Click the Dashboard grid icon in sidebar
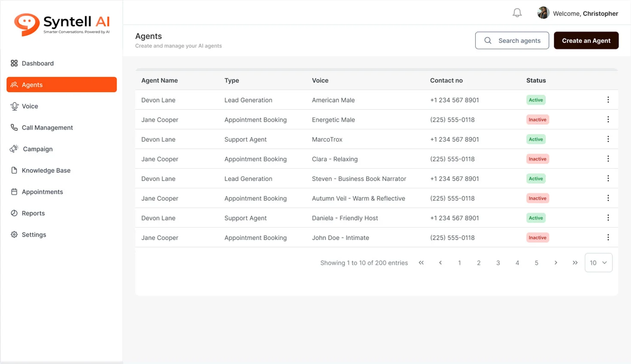The image size is (631, 364). 14,63
